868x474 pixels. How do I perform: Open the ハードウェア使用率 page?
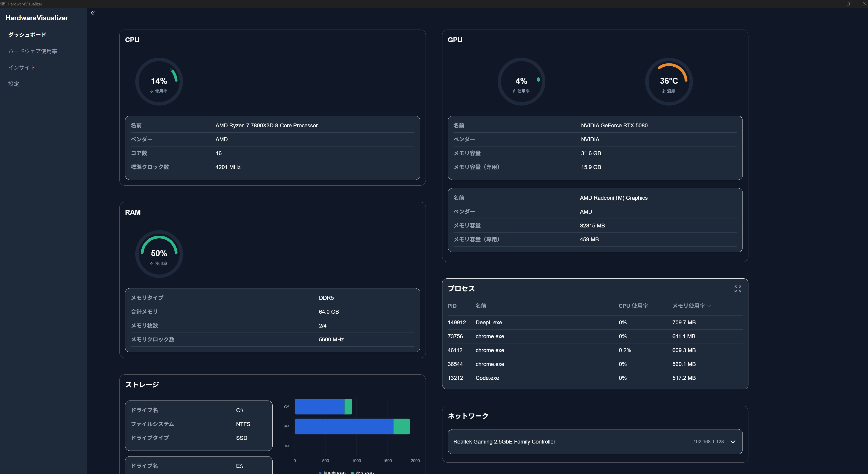33,51
